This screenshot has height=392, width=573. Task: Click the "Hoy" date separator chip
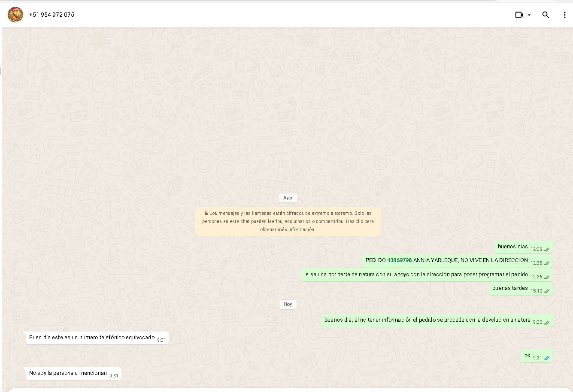(x=288, y=304)
